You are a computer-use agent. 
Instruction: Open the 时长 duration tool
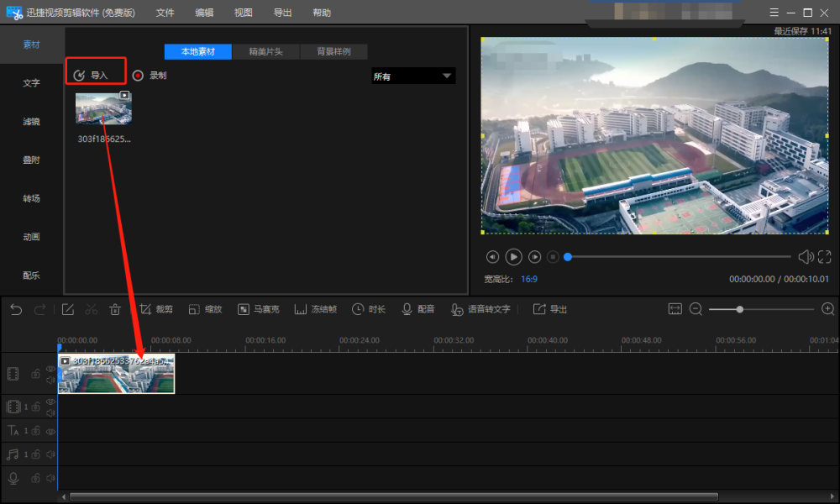pos(369,309)
